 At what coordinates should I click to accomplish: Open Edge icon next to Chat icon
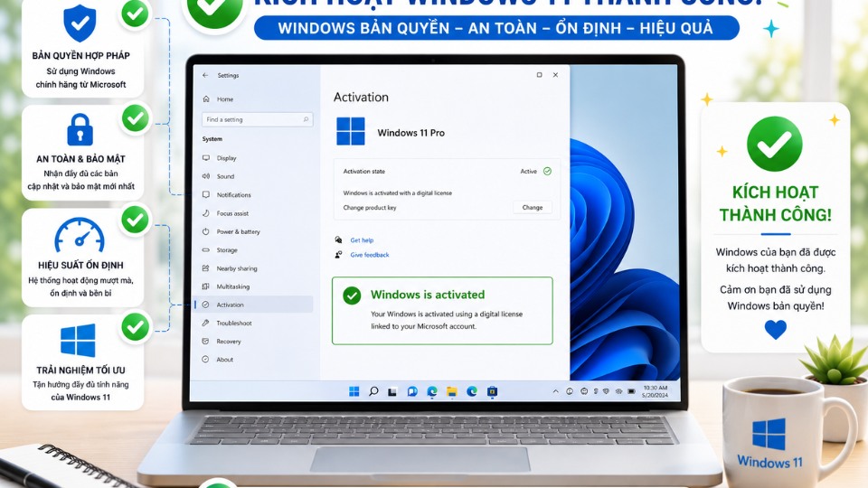pyautogui.click(x=432, y=391)
